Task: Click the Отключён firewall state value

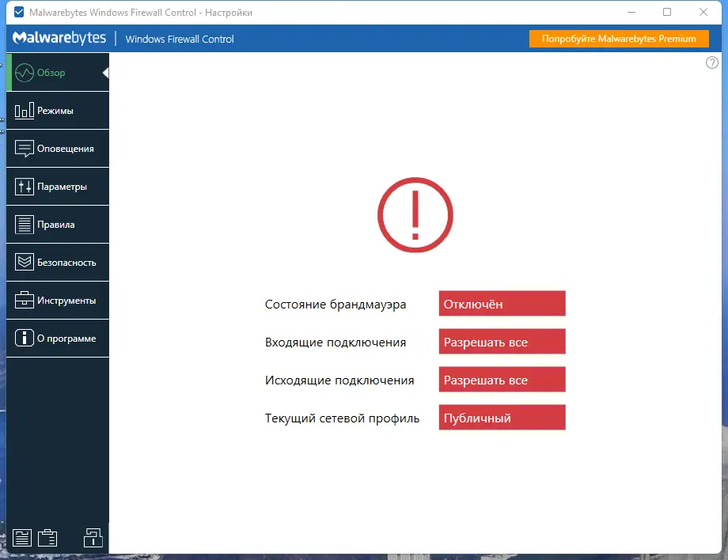Action: tap(502, 304)
